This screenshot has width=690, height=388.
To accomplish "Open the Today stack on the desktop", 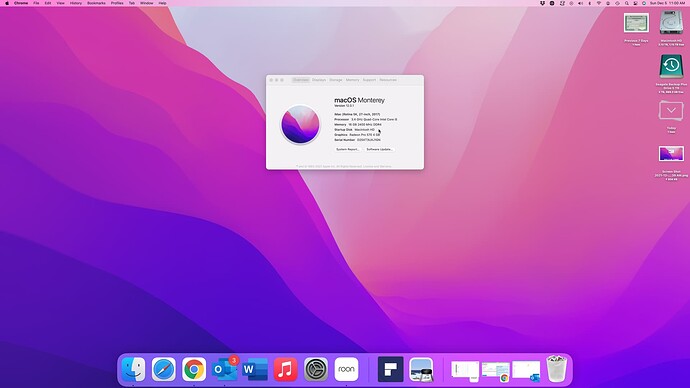I will pyautogui.click(x=671, y=111).
